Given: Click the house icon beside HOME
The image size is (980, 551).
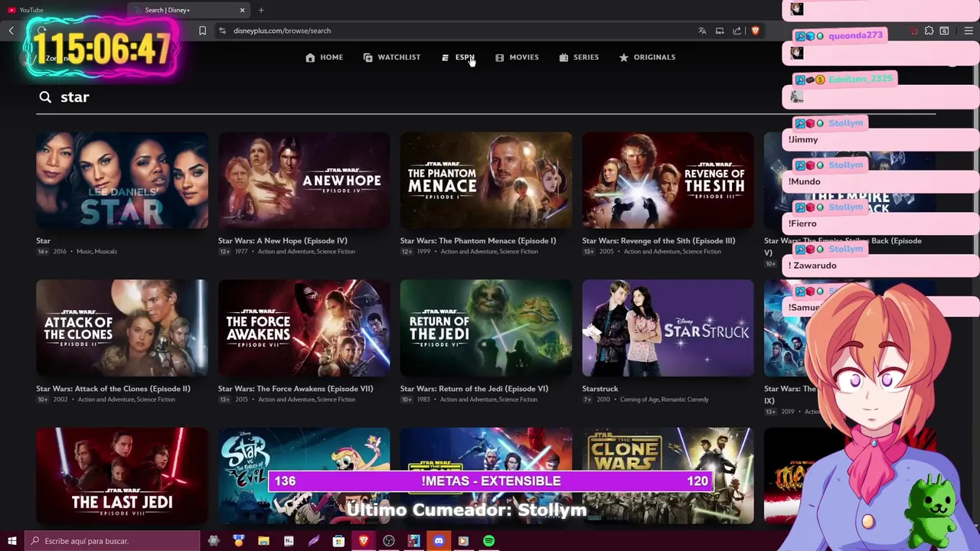Looking at the screenshot, I should [310, 57].
